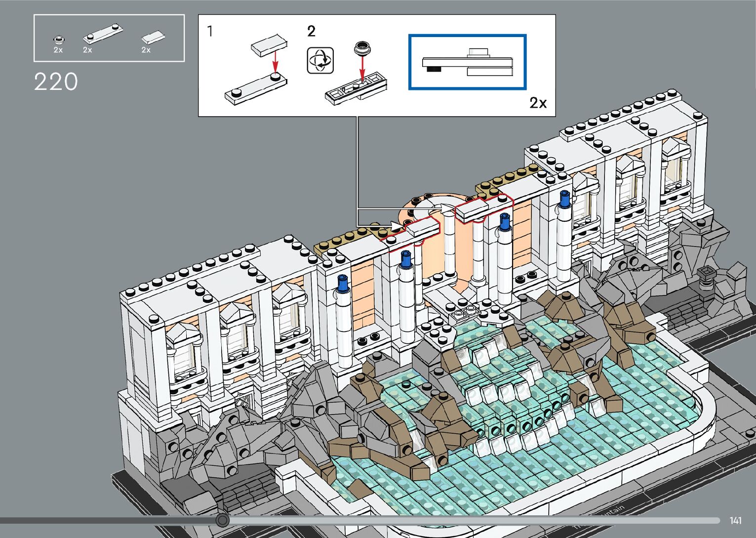Open the blue-outlined side view preview
The image size is (756, 538).
point(467,62)
